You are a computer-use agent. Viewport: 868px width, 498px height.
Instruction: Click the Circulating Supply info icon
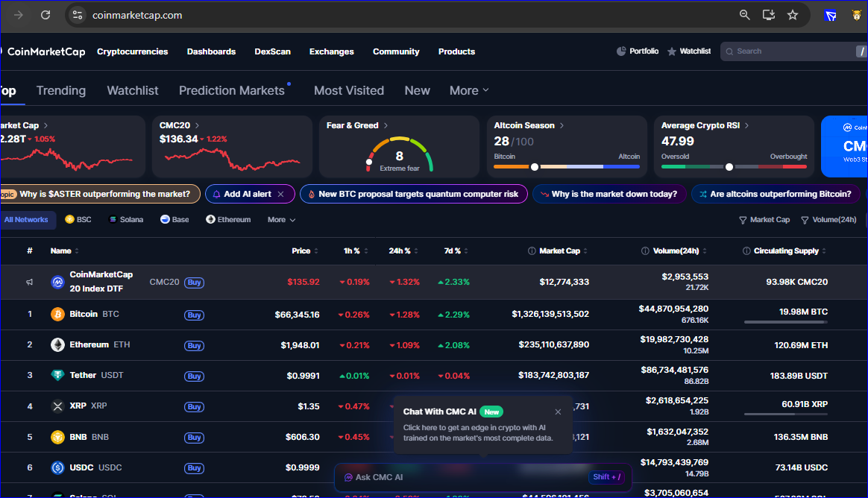coord(746,250)
